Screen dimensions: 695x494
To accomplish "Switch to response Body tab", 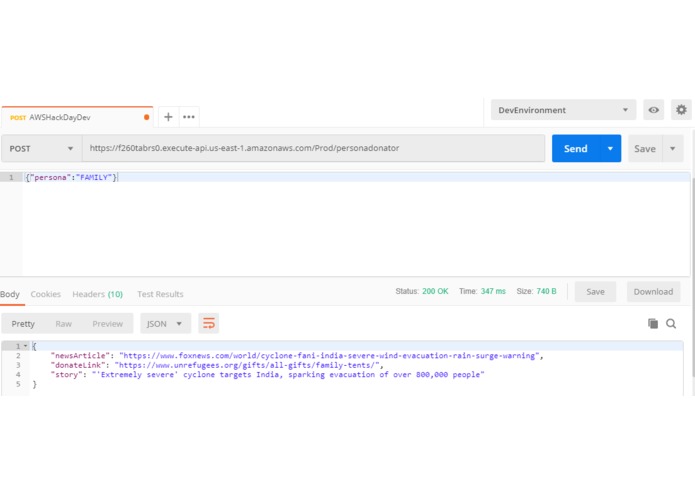I will pos(10,294).
